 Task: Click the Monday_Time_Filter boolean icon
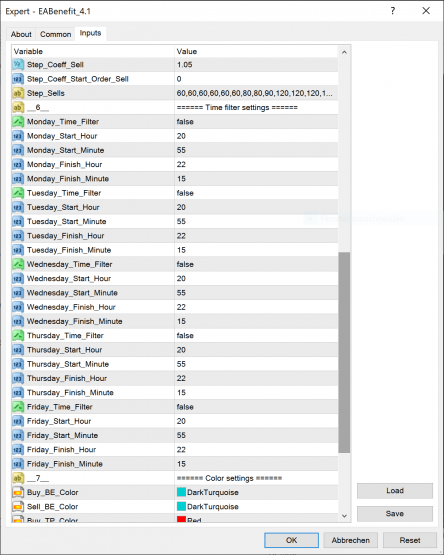pyautogui.click(x=18, y=122)
